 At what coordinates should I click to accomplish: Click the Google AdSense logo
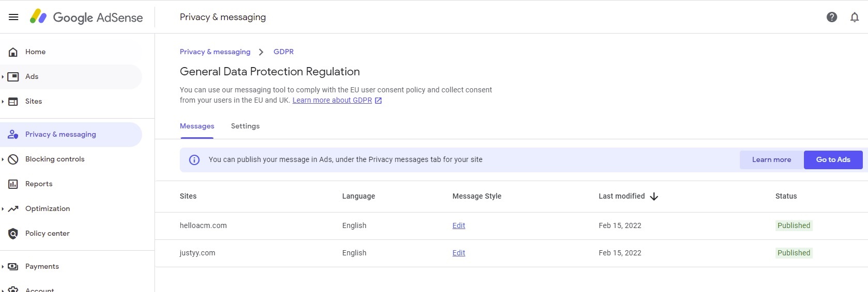86,17
